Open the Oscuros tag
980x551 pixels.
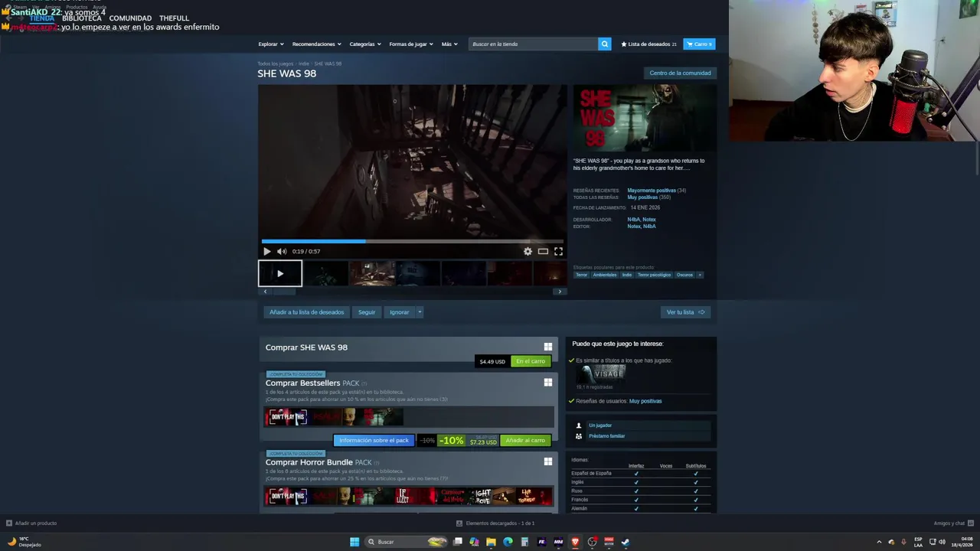pyautogui.click(x=684, y=275)
